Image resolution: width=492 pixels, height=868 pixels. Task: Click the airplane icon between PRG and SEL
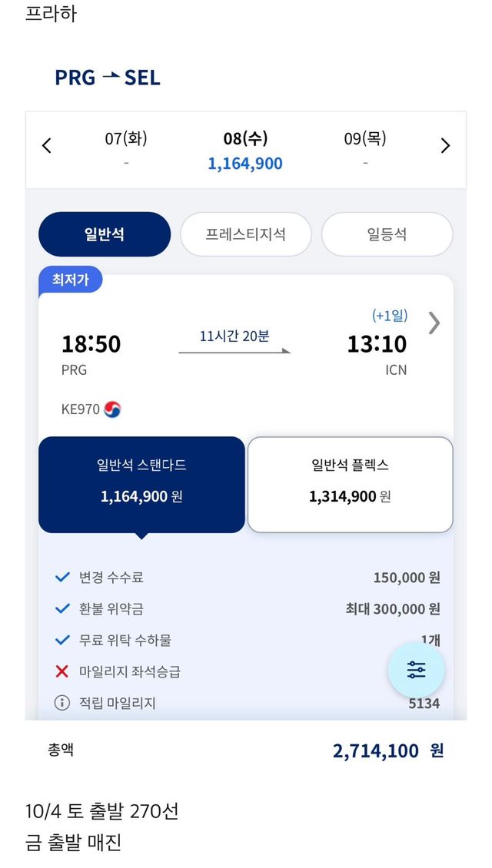[x=111, y=76]
